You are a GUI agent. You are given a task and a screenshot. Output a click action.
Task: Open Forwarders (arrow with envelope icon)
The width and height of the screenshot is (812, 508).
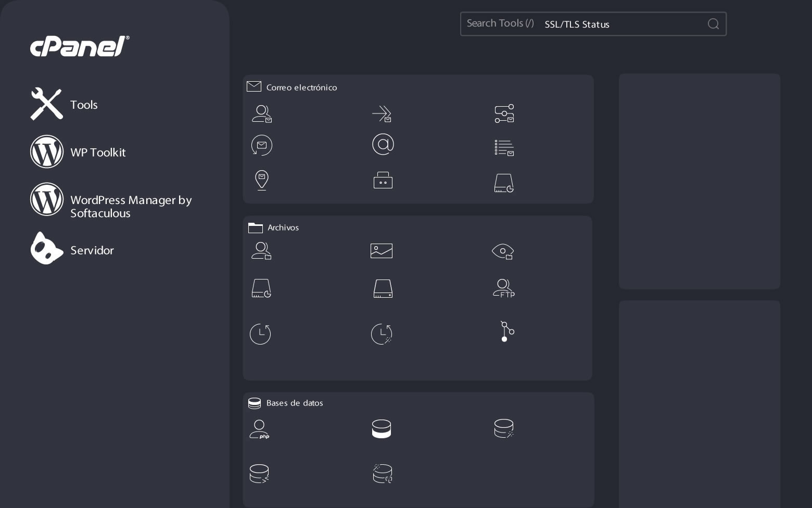click(x=382, y=114)
